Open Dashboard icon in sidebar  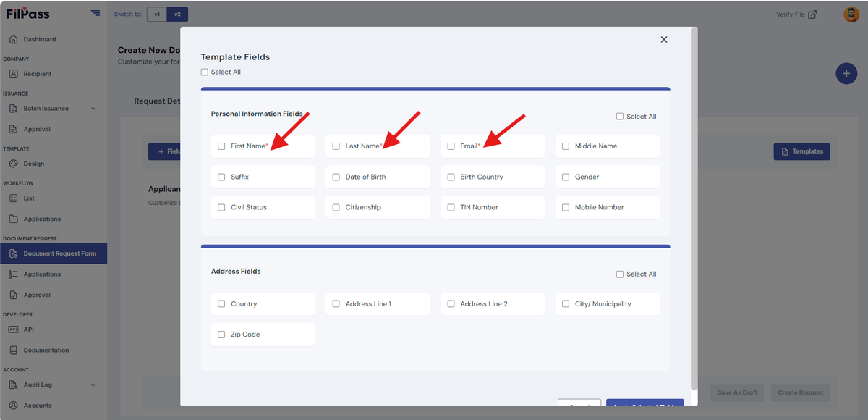click(14, 39)
